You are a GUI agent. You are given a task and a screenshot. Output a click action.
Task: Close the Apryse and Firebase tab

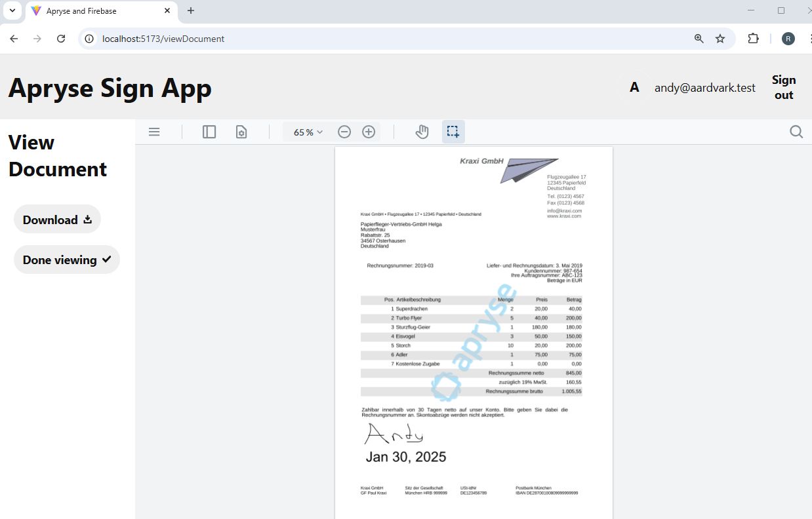coord(167,10)
